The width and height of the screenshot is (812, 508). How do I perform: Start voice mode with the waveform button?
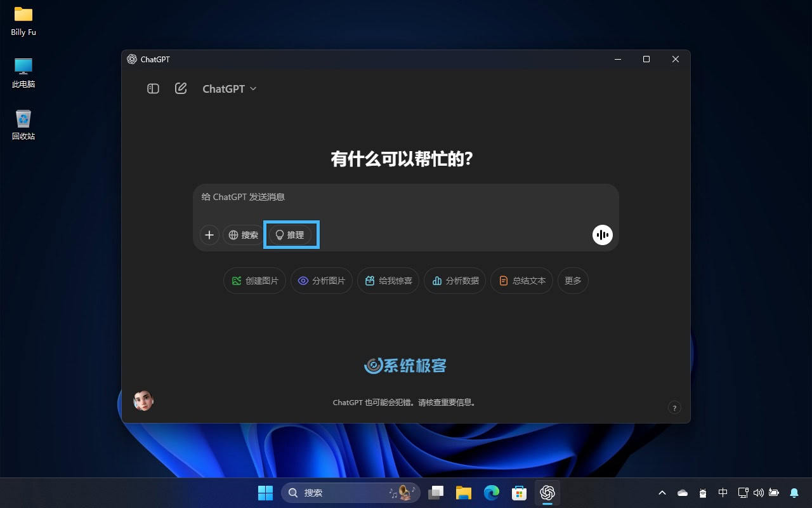pos(603,235)
